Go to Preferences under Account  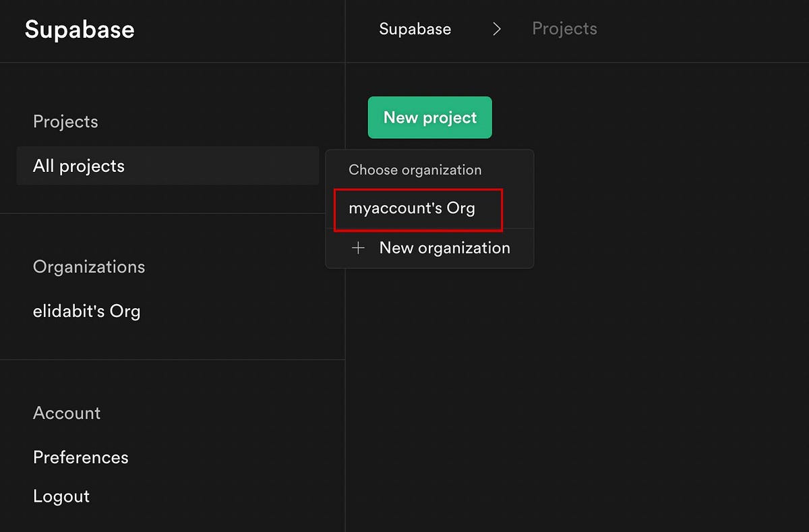pos(81,457)
